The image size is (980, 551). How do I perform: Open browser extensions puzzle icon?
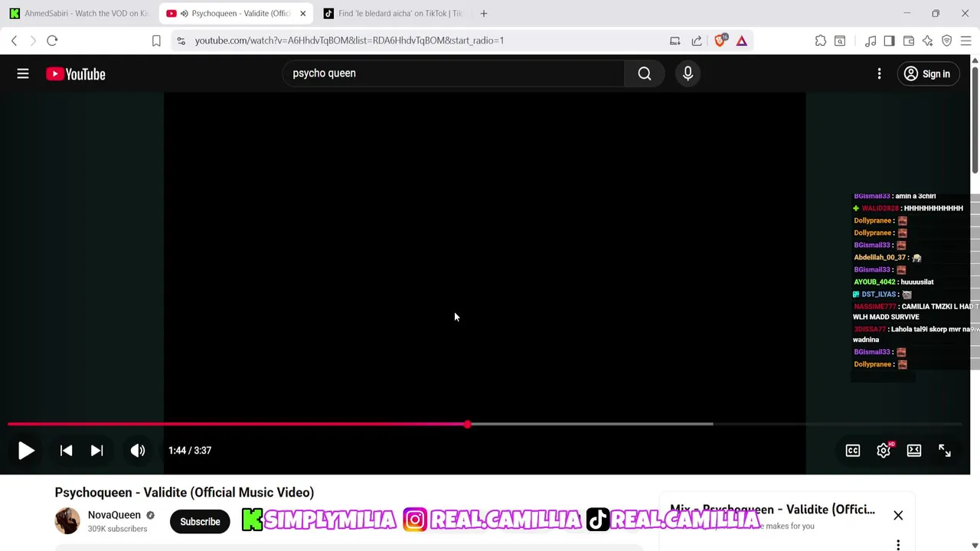point(821,41)
